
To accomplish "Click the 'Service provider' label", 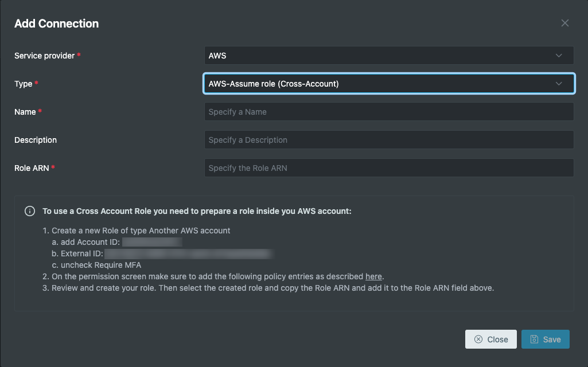I will pos(44,56).
